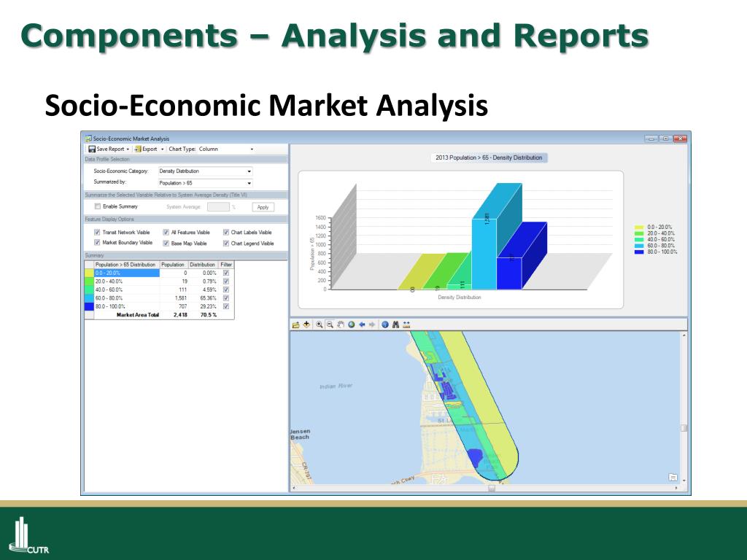The height and width of the screenshot is (560, 747).
Task: Toggle Base Map Visible checkbox
Action: (x=166, y=244)
